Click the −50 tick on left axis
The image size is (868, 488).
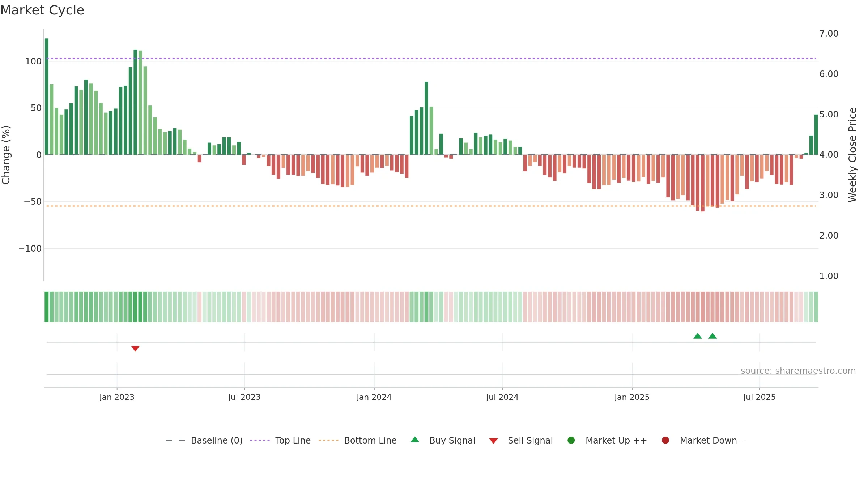click(x=33, y=202)
